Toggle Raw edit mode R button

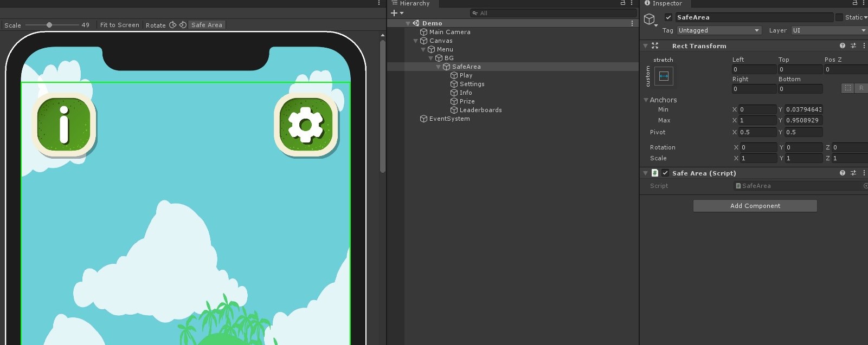pyautogui.click(x=861, y=88)
